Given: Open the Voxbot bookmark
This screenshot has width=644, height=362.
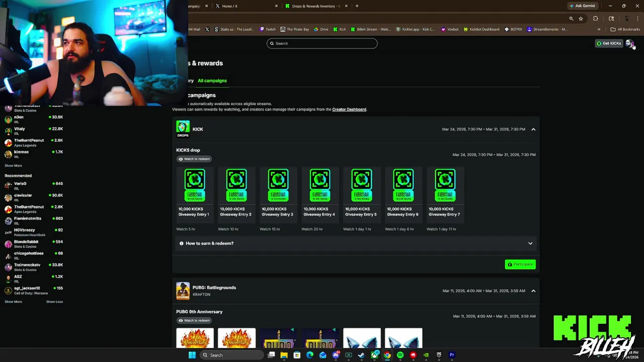Looking at the screenshot, I should [450, 29].
